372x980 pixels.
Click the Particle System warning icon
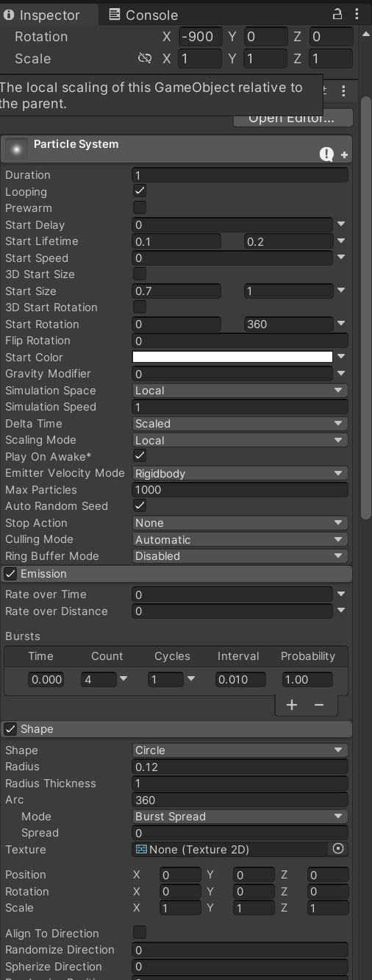pyautogui.click(x=326, y=154)
